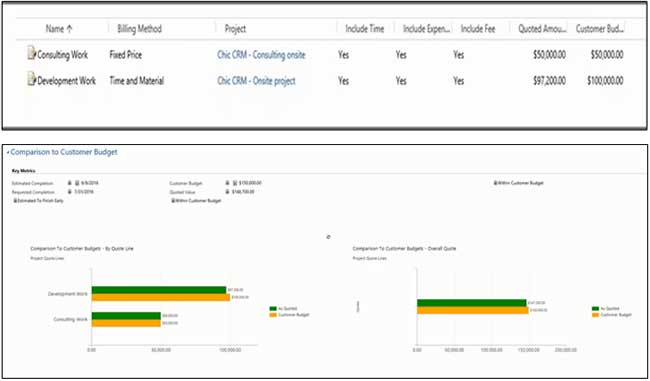
Task: Sort by Customer Budget column header
Action: tap(600, 29)
